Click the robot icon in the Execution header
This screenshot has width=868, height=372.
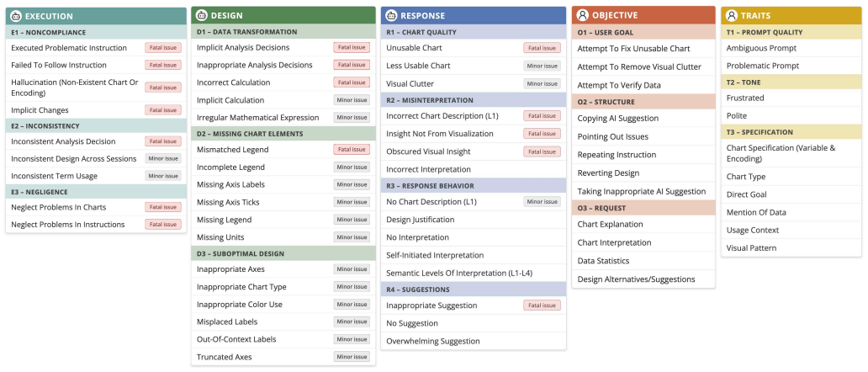coord(16,17)
